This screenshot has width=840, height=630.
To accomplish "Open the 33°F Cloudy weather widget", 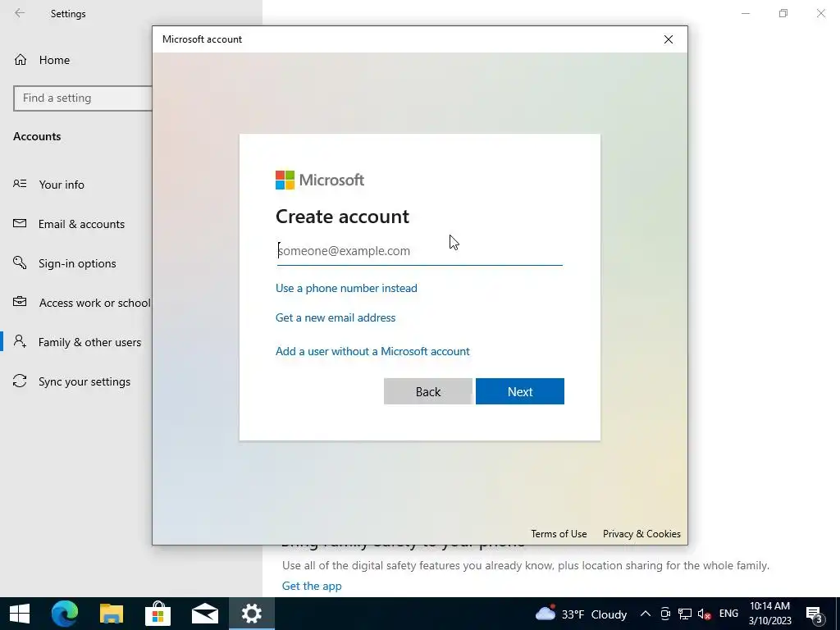I will tap(582, 614).
